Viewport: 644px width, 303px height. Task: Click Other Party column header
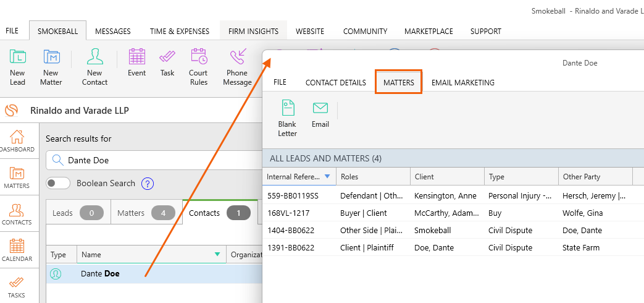(595, 177)
